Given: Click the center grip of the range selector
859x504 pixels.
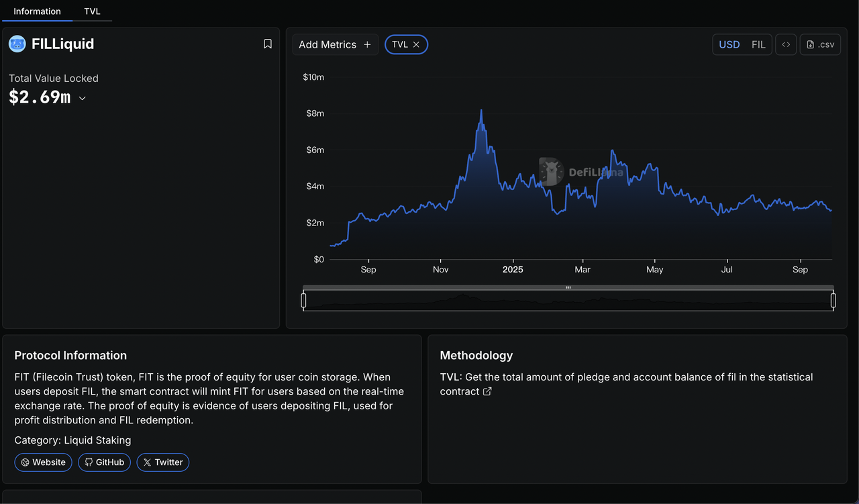Looking at the screenshot, I should (x=568, y=287).
